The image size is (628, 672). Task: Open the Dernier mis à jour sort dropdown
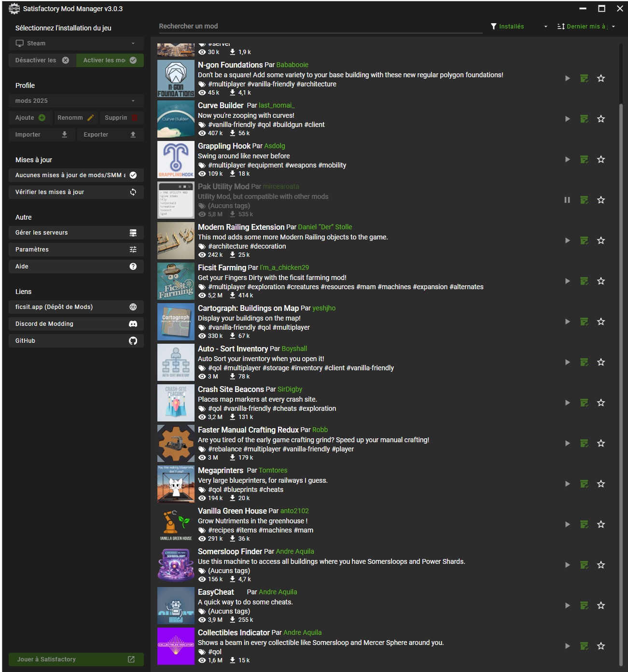pyautogui.click(x=586, y=27)
